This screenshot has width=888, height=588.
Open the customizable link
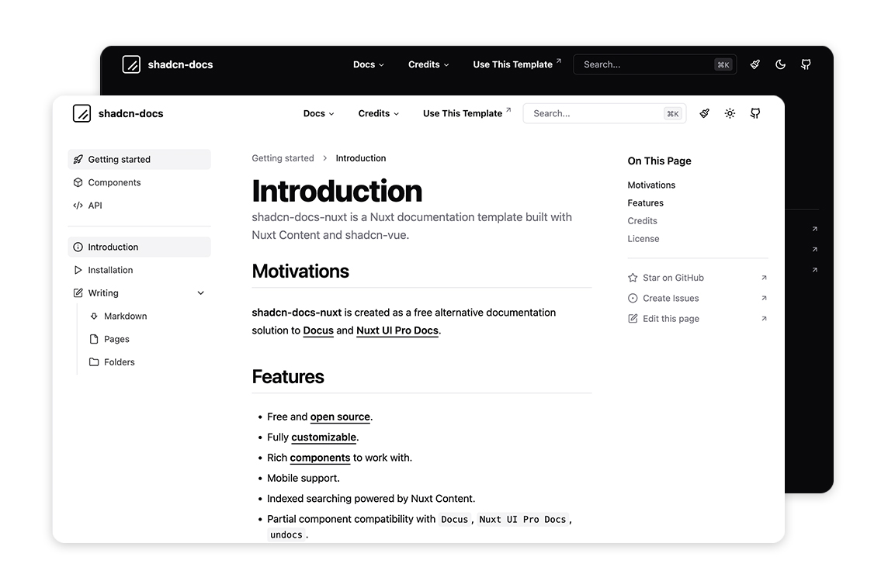click(324, 438)
